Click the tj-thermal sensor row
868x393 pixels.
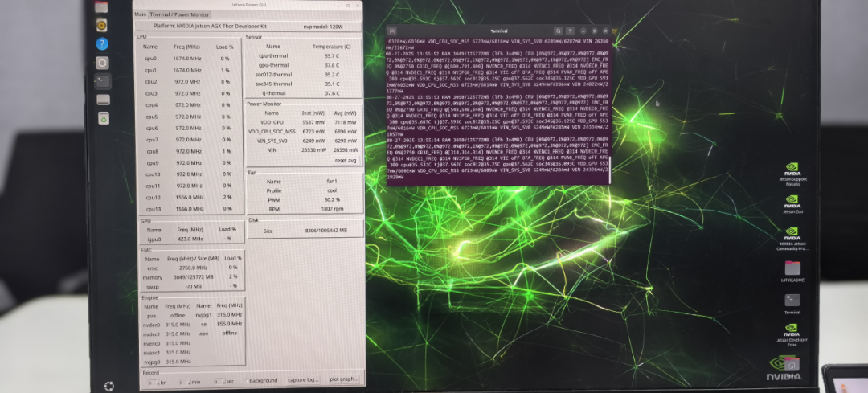(304, 93)
